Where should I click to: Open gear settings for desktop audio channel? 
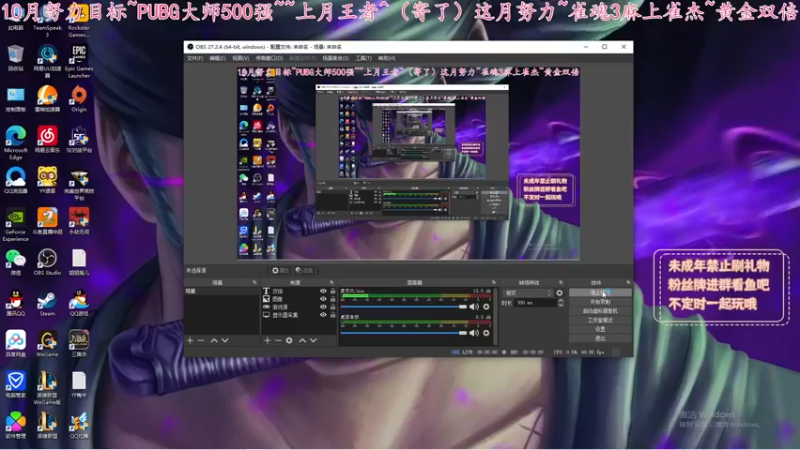coord(486,333)
